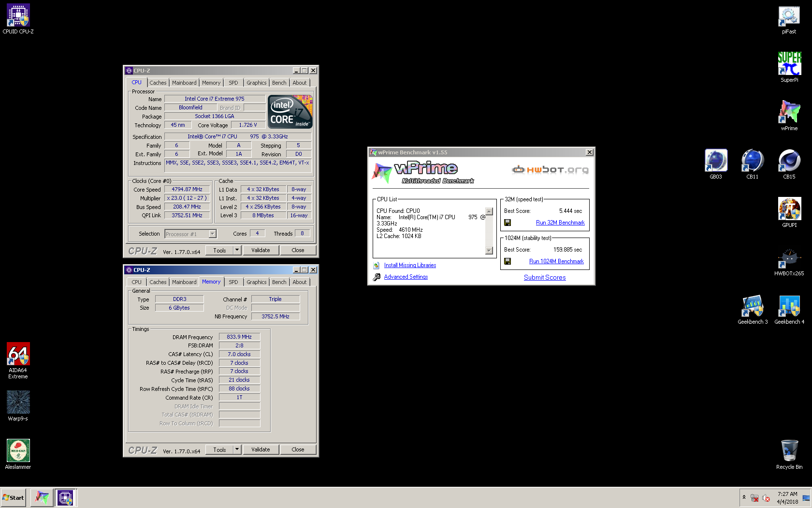Screen dimensions: 812x508
Task: Click the volume tray icon
Action: [766, 498]
